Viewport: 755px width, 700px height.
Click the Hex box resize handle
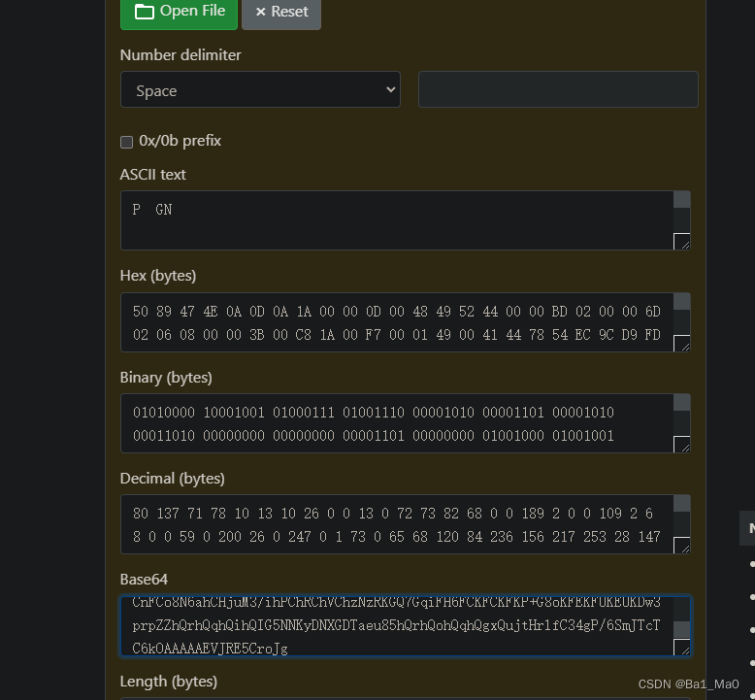(682, 343)
